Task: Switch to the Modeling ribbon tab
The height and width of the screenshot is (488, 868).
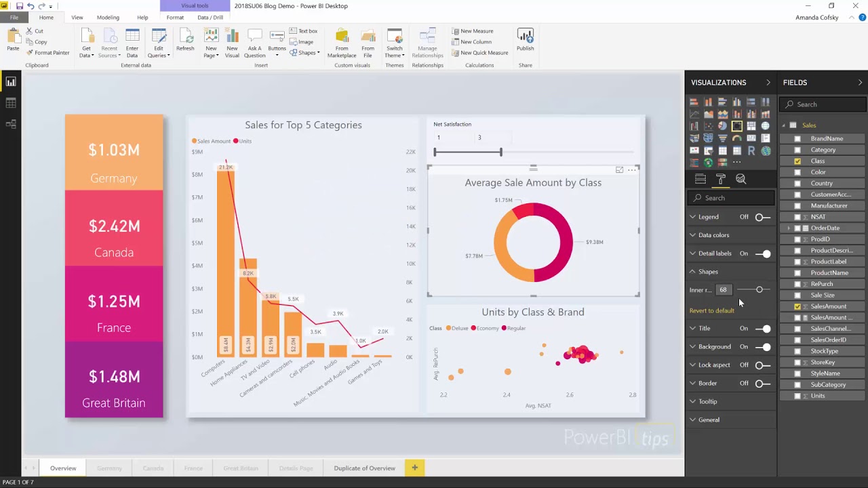Action: pyautogui.click(x=108, y=18)
